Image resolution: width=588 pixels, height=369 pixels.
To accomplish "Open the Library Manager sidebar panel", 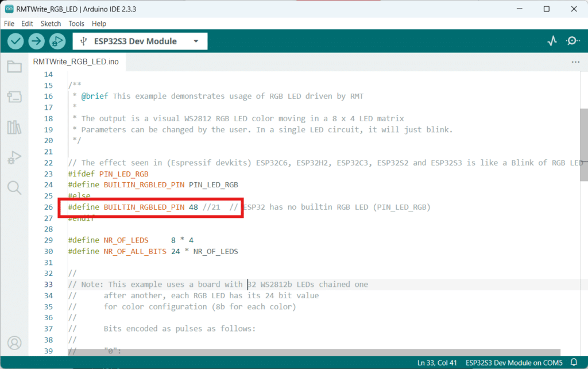I will [14, 127].
